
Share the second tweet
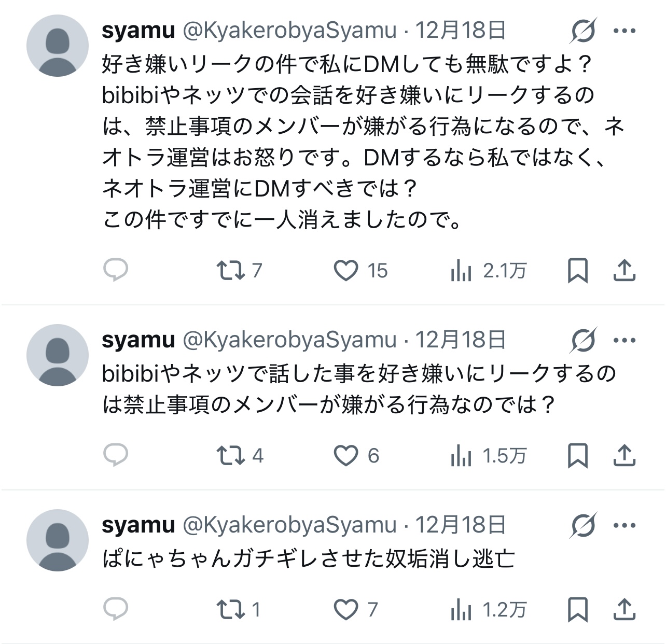(624, 455)
